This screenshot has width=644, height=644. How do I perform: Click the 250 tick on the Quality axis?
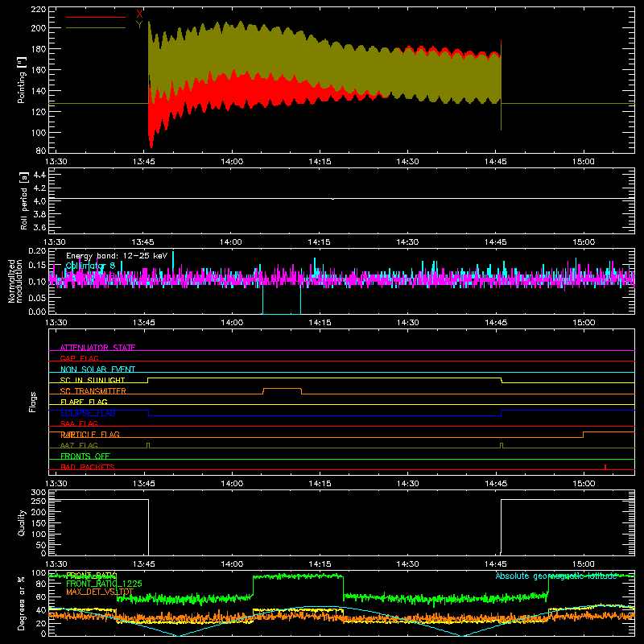39,501
